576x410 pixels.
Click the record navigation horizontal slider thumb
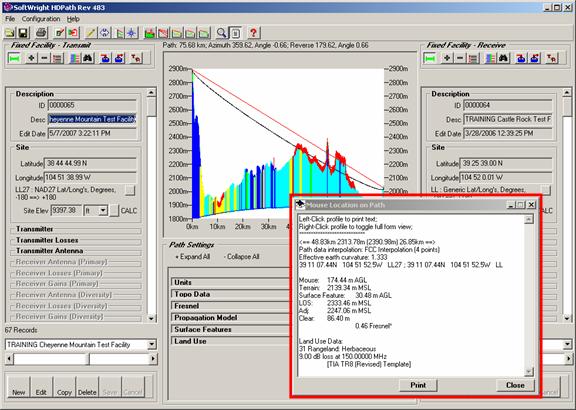pyautogui.click(x=89, y=359)
